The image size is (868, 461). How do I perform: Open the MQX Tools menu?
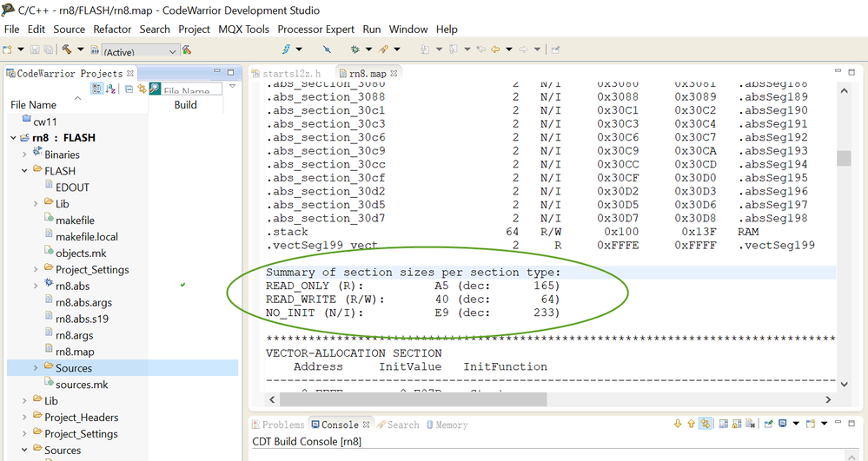coord(243,30)
